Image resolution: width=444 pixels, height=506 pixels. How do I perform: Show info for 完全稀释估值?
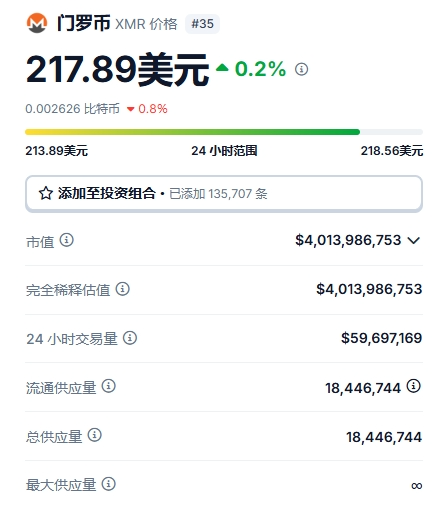tap(122, 289)
